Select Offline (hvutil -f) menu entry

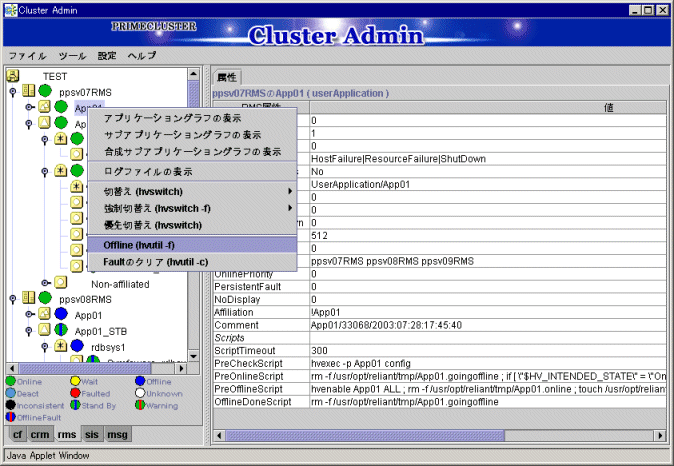[192, 245]
